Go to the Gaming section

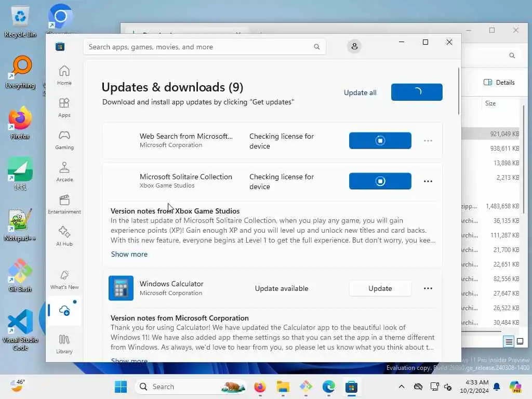(x=64, y=140)
